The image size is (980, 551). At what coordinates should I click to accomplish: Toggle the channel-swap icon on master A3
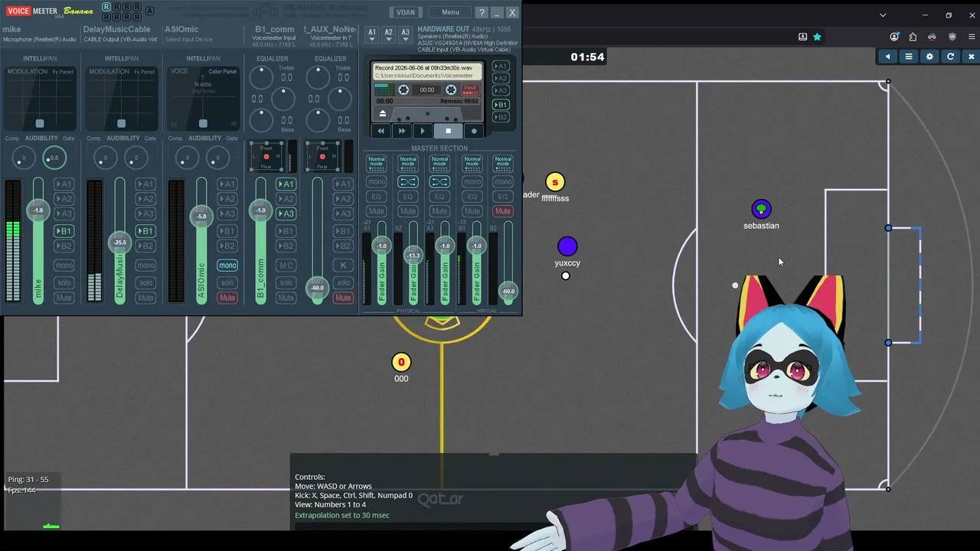[439, 181]
